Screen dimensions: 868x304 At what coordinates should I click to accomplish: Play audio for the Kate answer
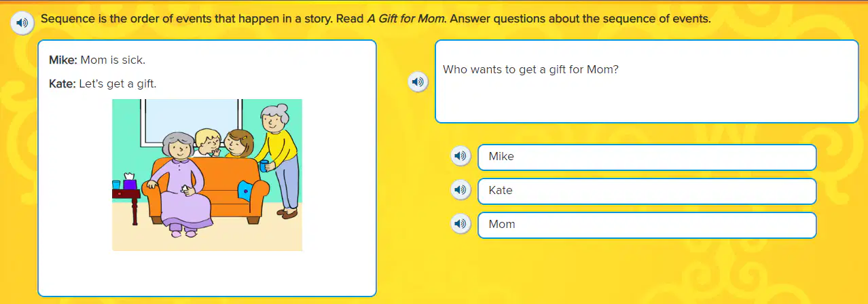pos(461,190)
